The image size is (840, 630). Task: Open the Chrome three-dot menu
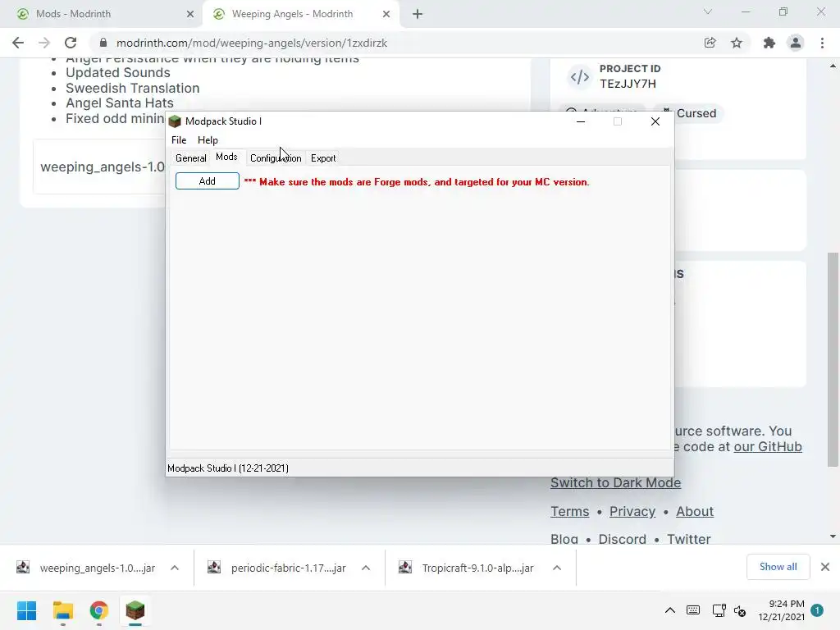[x=822, y=43]
